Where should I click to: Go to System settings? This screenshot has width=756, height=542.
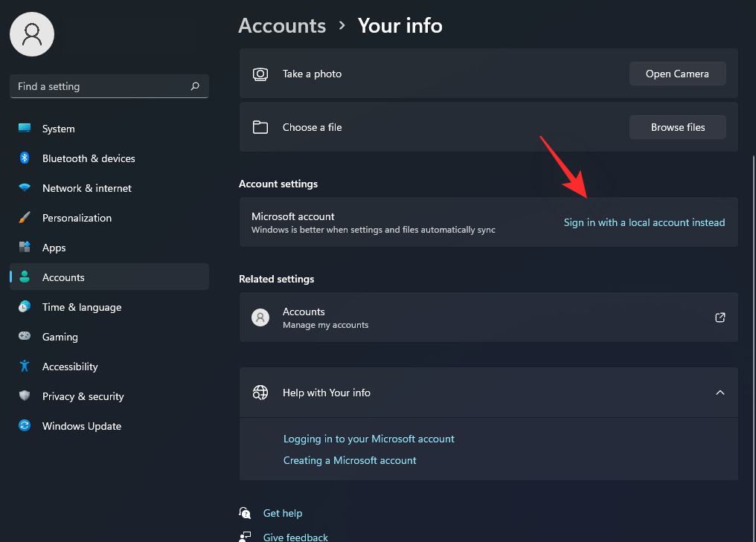coord(58,129)
